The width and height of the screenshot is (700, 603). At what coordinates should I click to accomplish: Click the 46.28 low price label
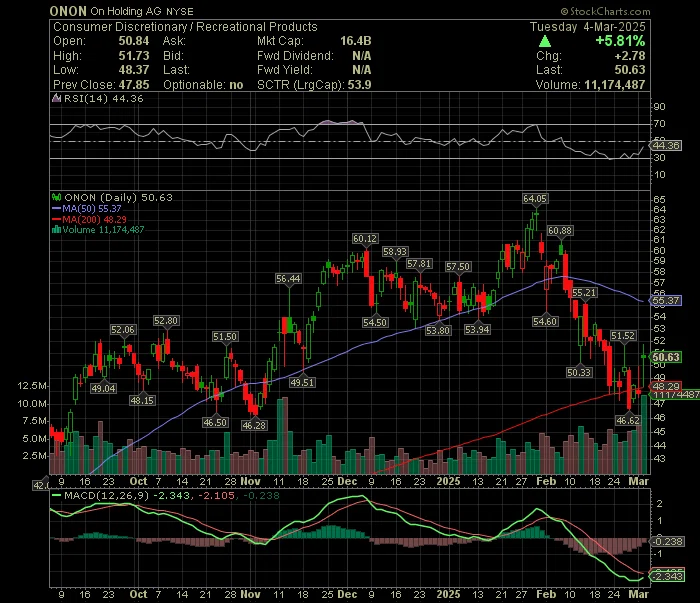pyautogui.click(x=254, y=425)
